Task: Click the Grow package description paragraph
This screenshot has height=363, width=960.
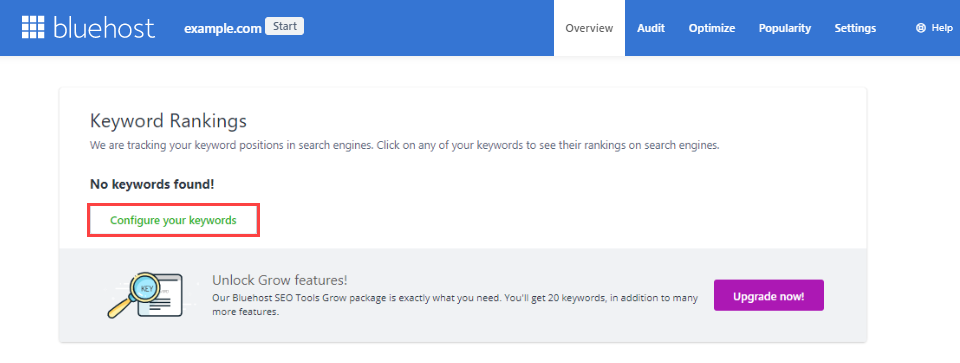Action: click(455, 305)
